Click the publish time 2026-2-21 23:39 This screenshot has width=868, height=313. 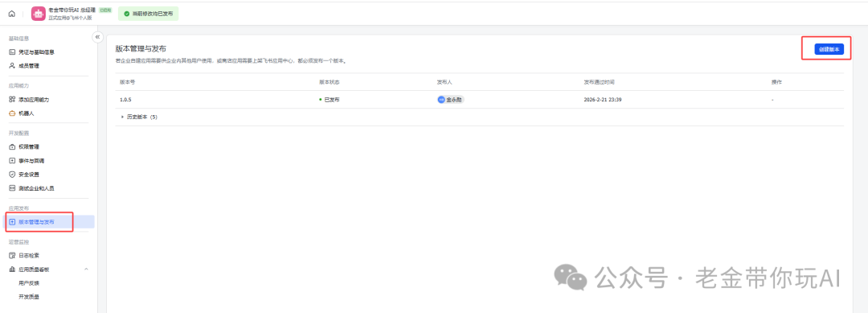604,100
